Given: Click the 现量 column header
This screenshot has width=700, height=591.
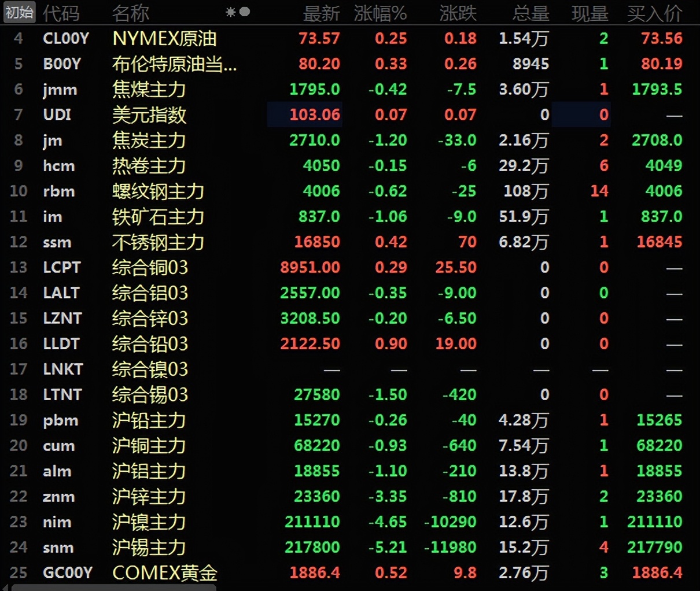Looking at the screenshot, I should click(x=589, y=13).
